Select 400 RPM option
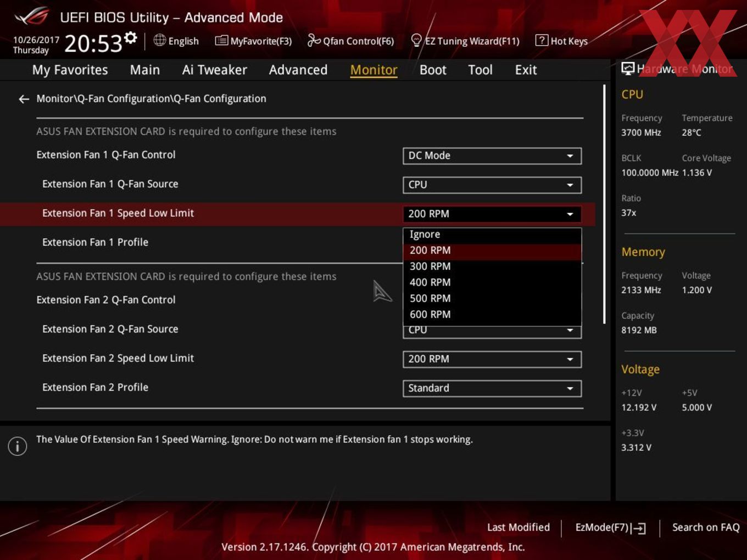 (x=492, y=282)
